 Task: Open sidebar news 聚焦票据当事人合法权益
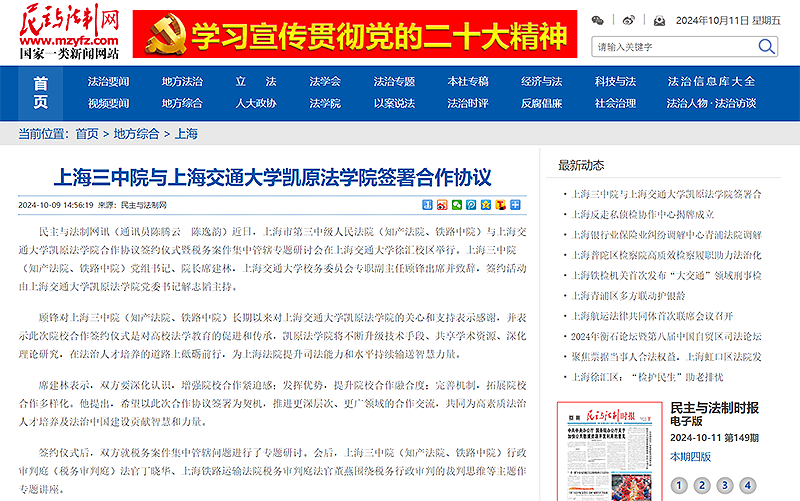666,357
